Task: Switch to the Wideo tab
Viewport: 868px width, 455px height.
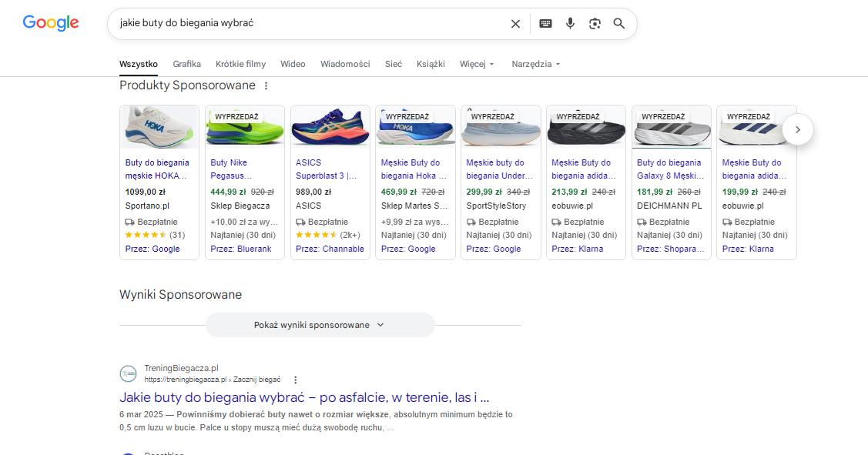Action: tap(293, 64)
